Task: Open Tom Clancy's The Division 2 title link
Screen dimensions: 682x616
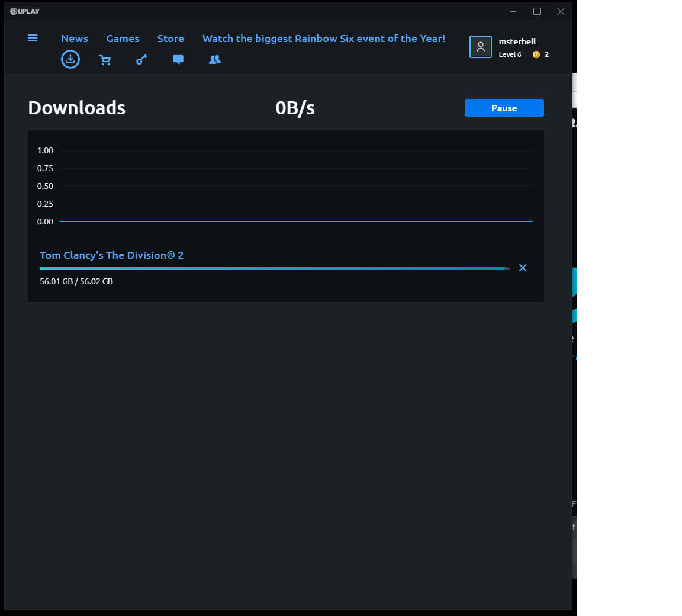Action: click(111, 255)
